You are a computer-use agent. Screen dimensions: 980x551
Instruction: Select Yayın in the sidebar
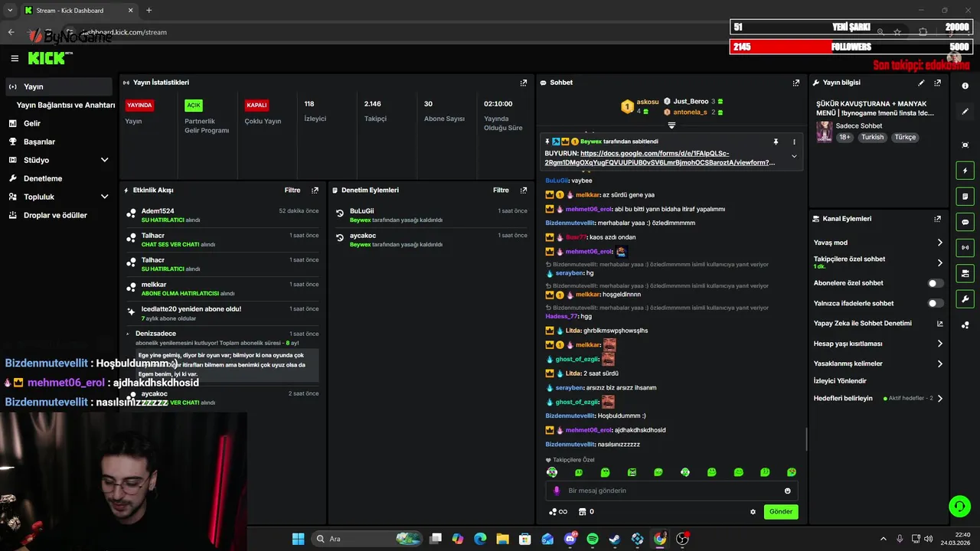(59, 86)
